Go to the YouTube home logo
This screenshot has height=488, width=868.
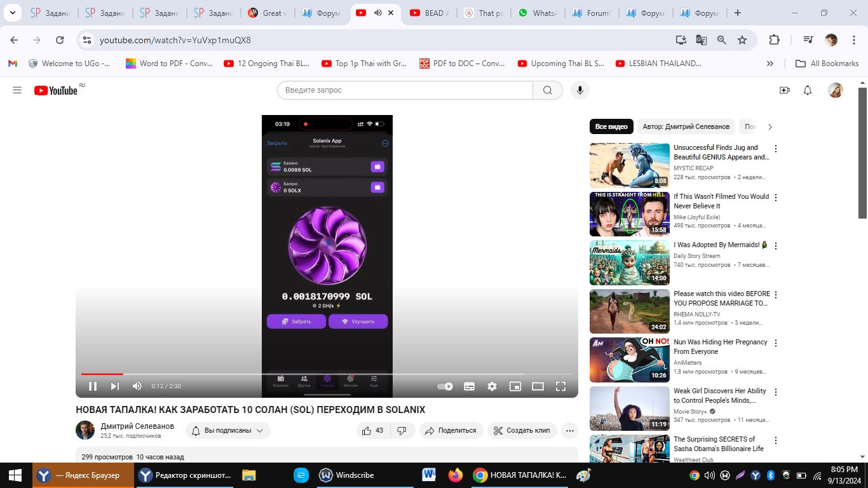point(55,90)
